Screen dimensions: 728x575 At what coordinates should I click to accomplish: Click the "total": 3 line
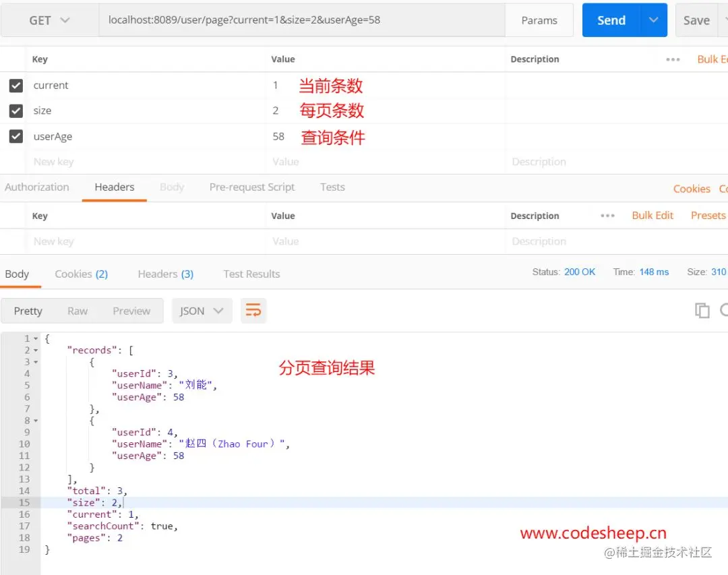(x=97, y=491)
